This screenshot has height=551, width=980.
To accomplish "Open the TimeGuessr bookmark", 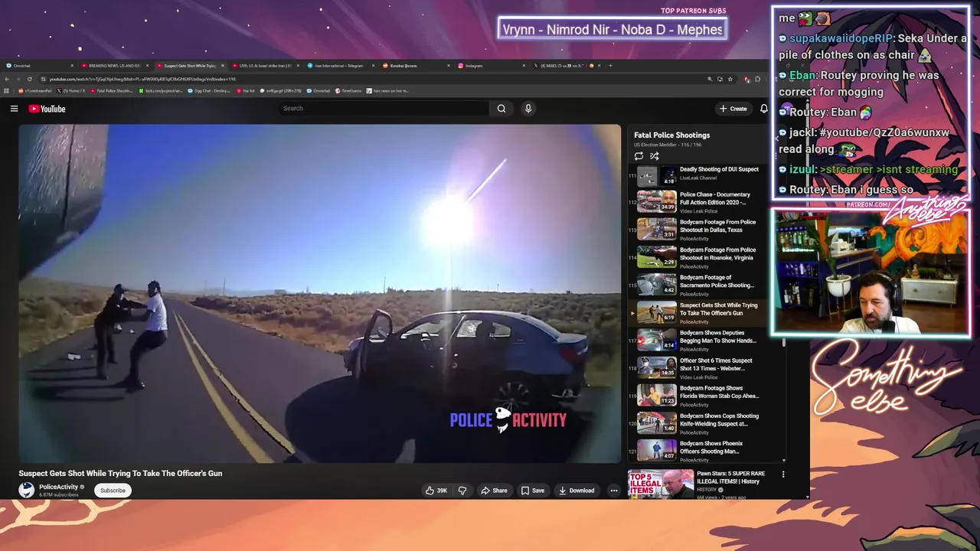I will (348, 91).
